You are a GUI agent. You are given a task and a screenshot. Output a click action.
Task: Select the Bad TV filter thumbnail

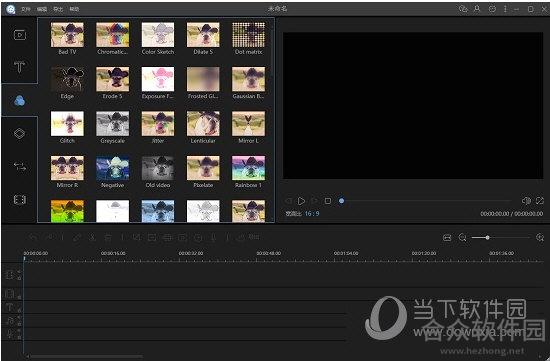click(67, 35)
